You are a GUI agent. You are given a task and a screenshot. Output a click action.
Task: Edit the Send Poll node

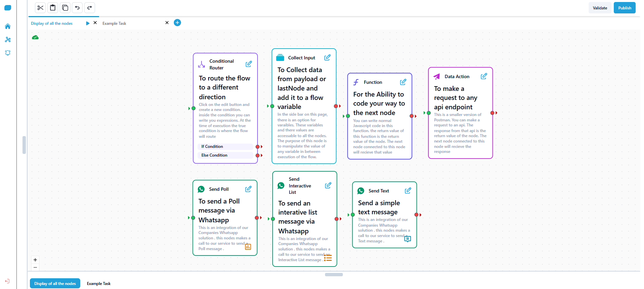pyautogui.click(x=248, y=189)
